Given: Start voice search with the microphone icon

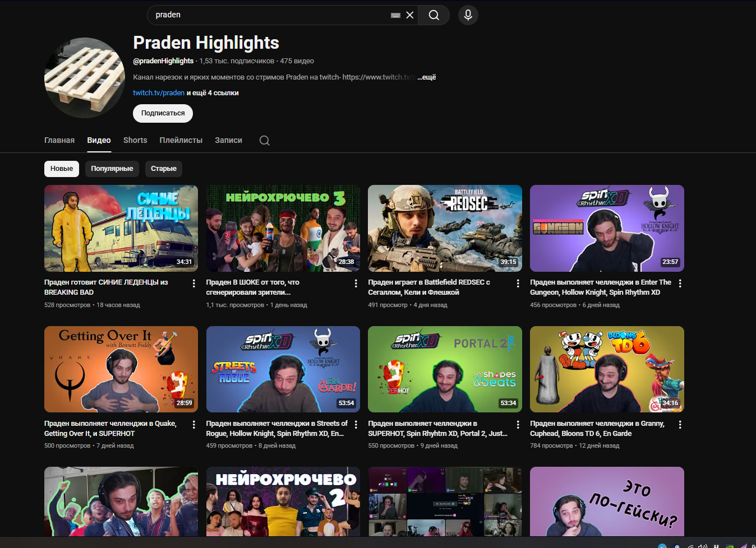Looking at the screenshot, I should 468,15.
